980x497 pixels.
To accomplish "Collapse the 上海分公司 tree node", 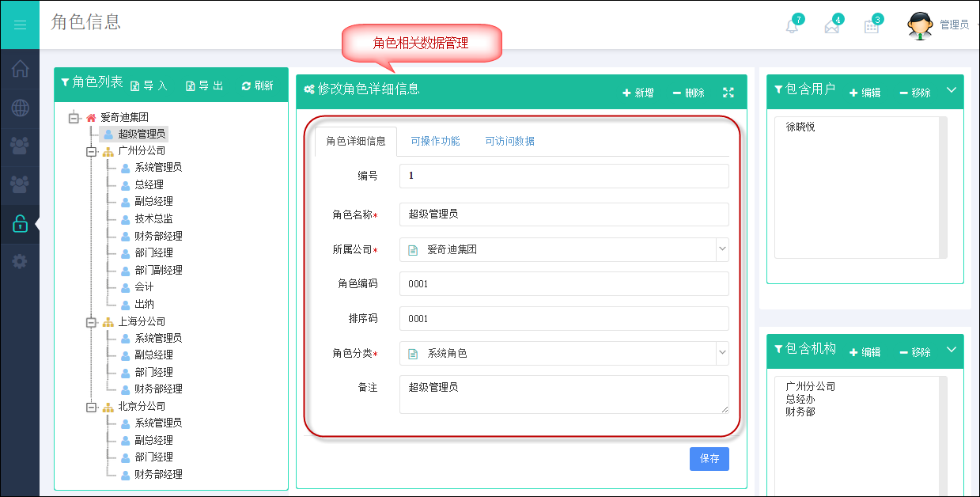I will pos(91,321).
